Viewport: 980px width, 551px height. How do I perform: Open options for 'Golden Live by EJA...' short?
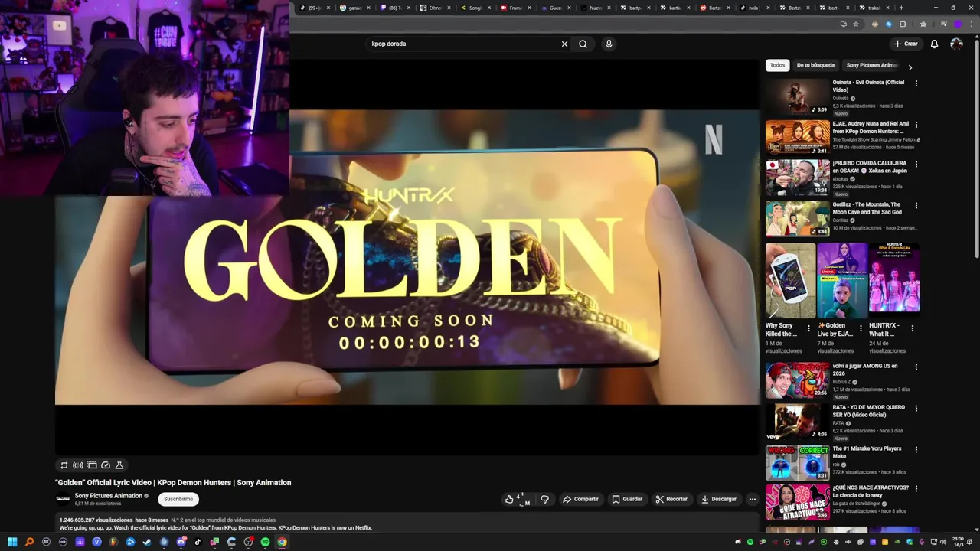861,328
